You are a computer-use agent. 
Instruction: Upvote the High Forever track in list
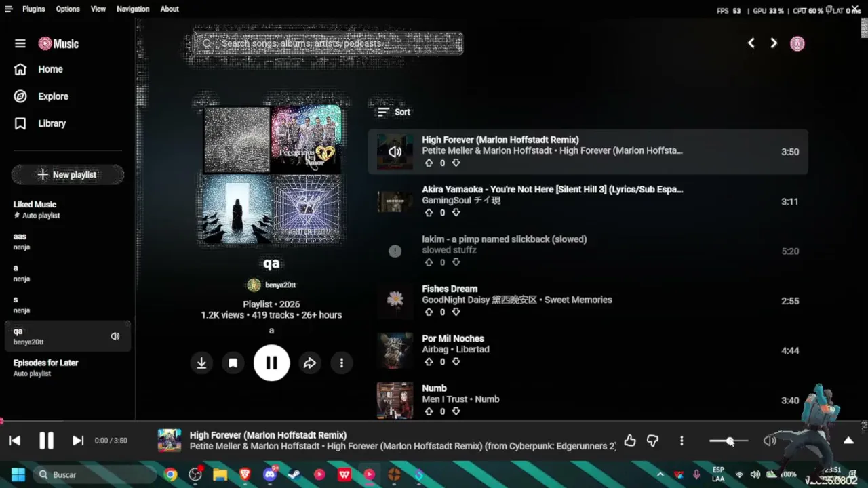pyautogui.click(x=429, y=163)
